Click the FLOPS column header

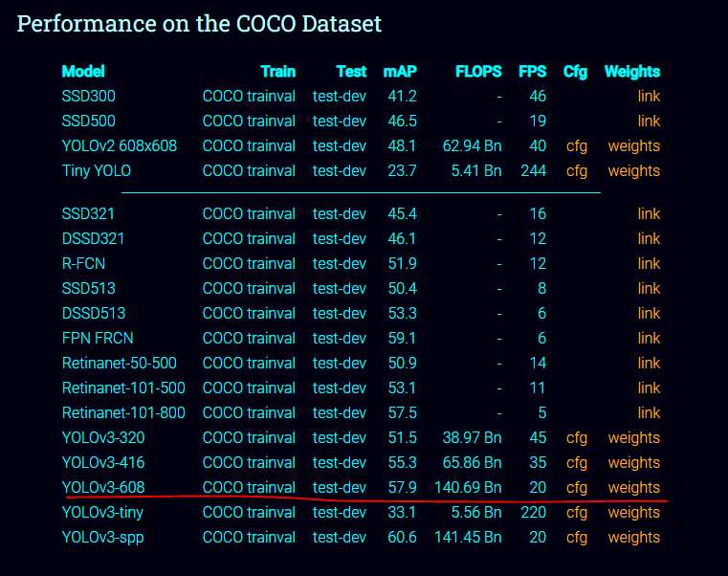[478, 72]
